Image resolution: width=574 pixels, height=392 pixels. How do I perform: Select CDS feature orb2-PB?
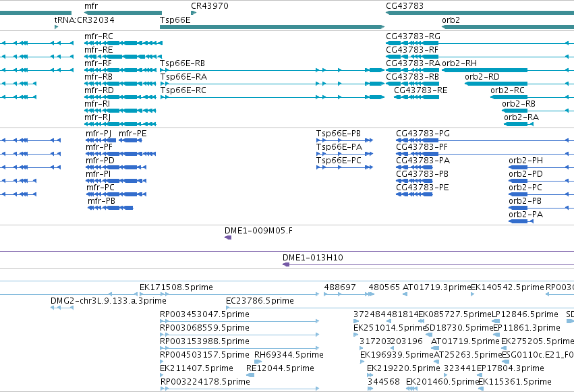pos(525,201)
